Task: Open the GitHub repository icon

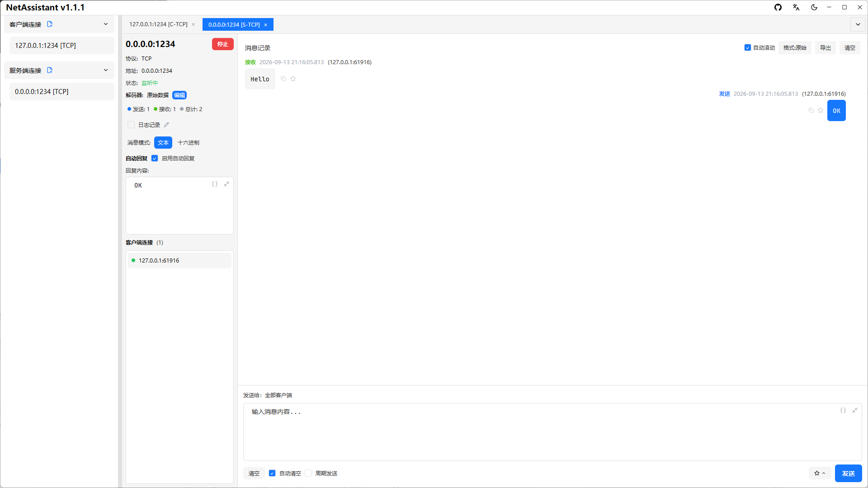Action: click(x=778, y=7)
